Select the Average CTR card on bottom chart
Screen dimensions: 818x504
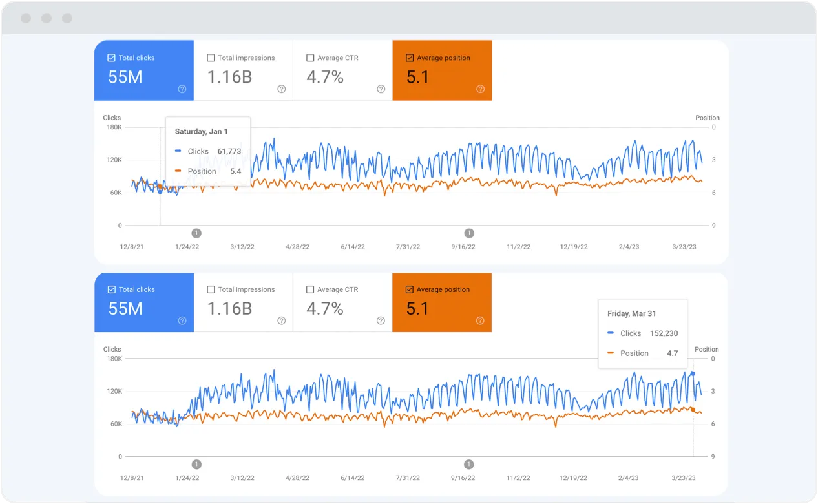click(x=342, y=302)
